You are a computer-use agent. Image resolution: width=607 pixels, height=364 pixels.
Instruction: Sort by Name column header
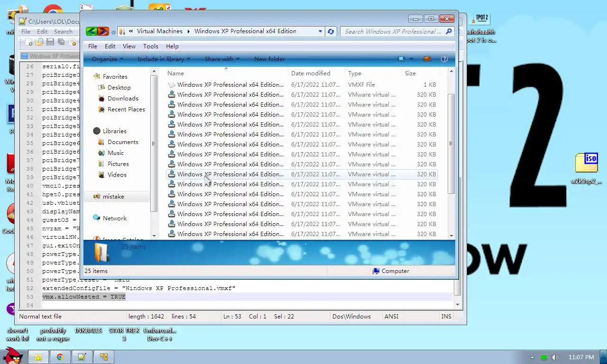click(x=226, y=73)
